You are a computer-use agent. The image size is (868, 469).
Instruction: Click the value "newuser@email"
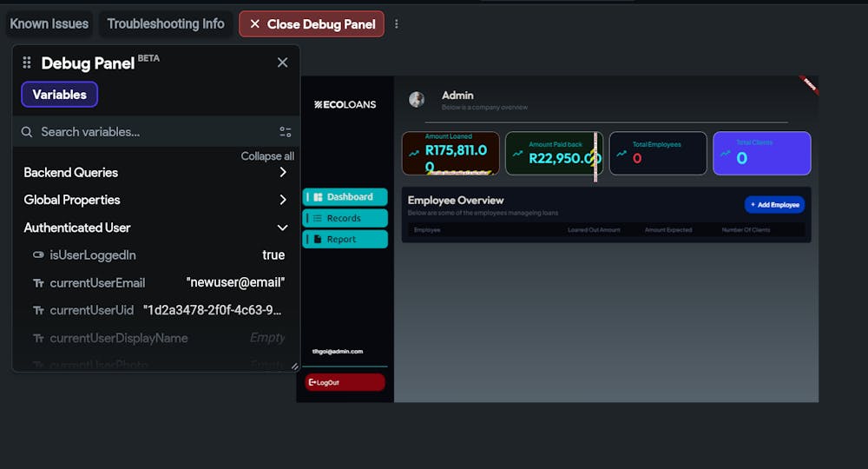click(x=235, y=282)
